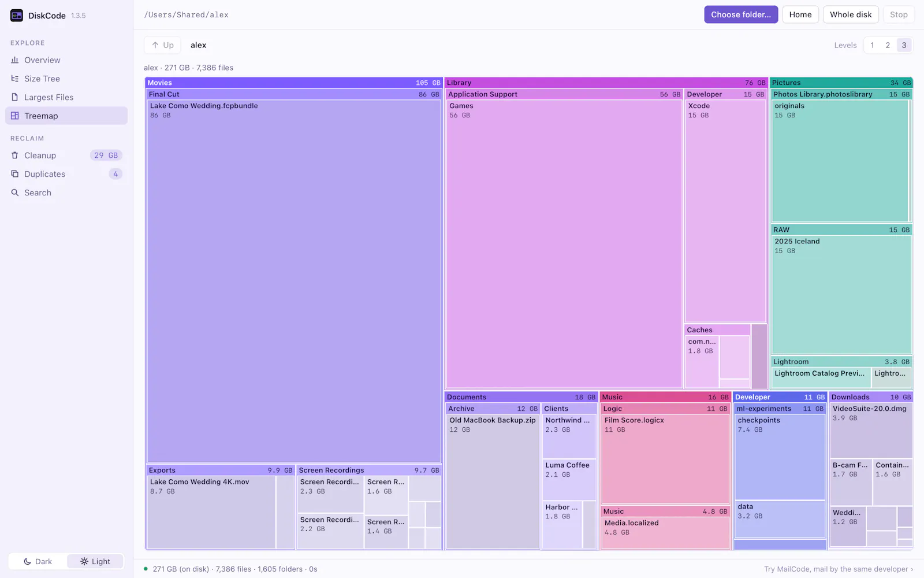Select the VideoSuite-20.0.dmg block
The height and width of the screenshot is (578, 924).
point(871,431)
